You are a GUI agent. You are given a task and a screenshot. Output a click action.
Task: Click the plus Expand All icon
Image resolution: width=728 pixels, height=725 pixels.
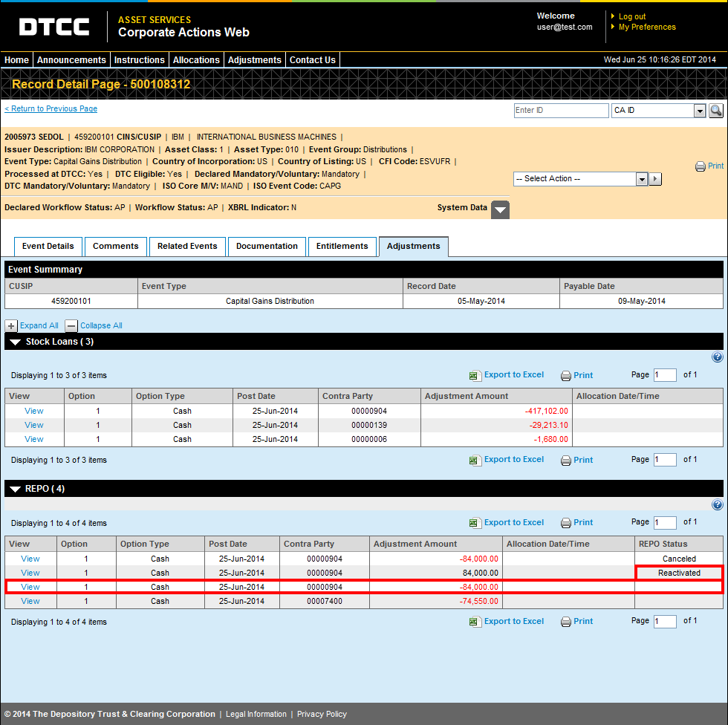click(x=11, y=326)
